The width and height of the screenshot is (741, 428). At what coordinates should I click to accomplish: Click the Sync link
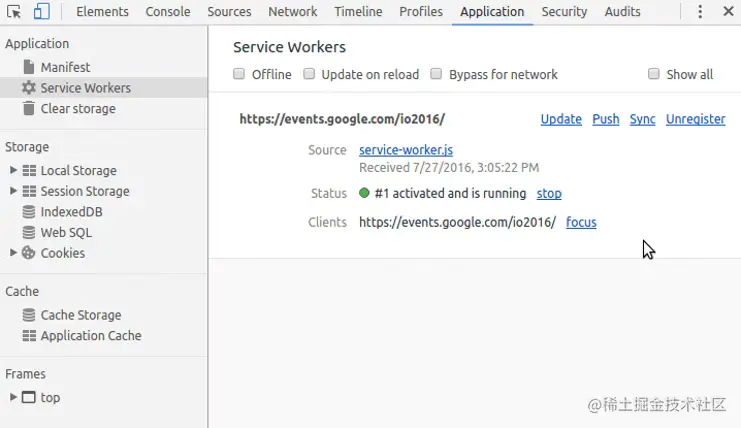pyautogui.click(x=642, y=119)
